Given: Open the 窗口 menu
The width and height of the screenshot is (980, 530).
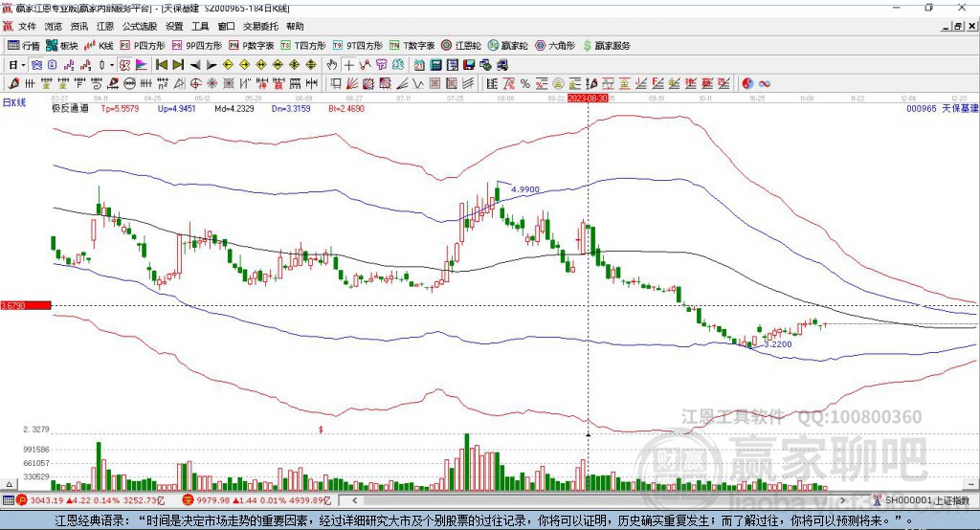Looking at the screenshot, I should pos(226,26).
